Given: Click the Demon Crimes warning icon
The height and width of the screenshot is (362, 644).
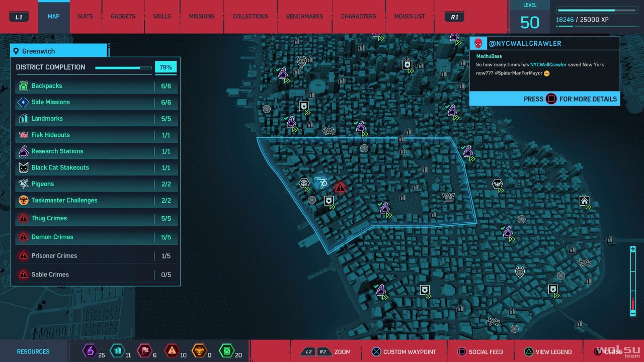Looking at the screenshot, I should point(23,237).
